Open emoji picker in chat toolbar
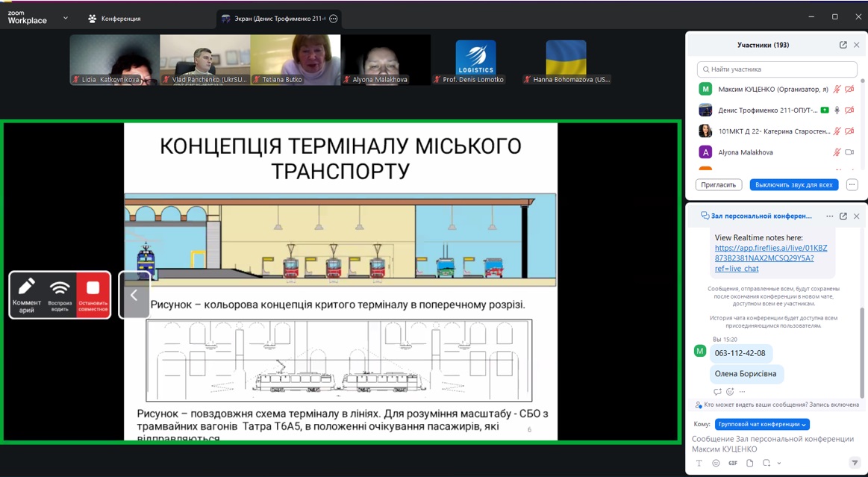Viewport: 868px width, 477px height. pyautogui.click(x=716, y=463)
